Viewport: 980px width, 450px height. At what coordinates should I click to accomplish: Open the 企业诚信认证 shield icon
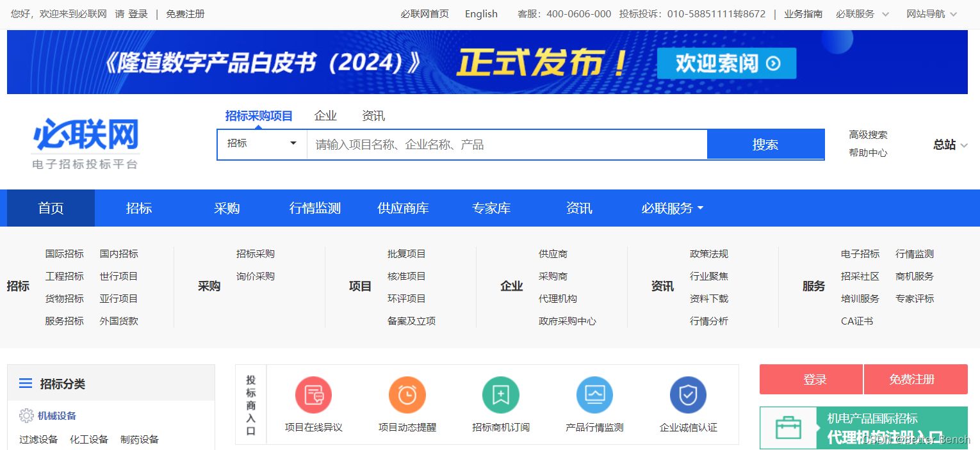pyautogui.click(x=688, y=395)
